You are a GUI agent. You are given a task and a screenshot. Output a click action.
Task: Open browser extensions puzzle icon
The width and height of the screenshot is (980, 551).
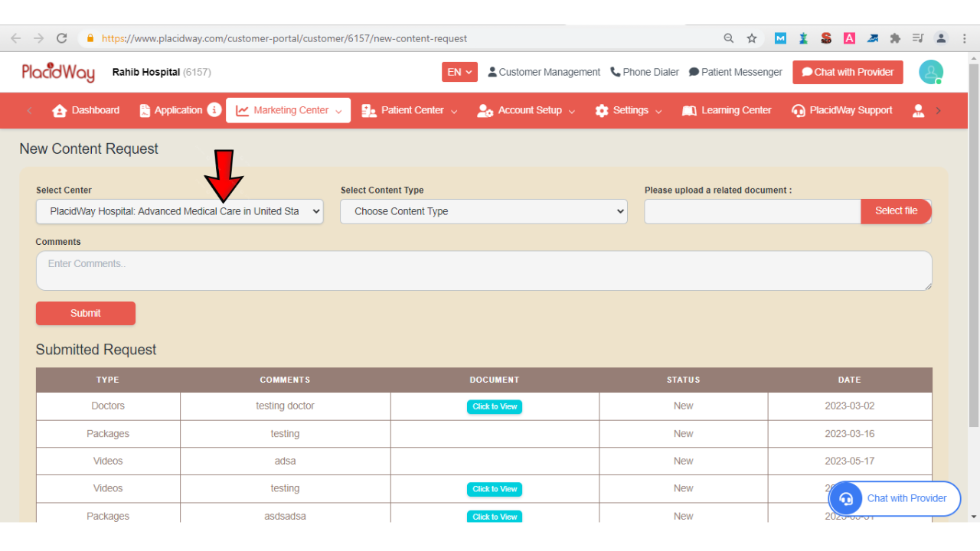tap(895, 38)
